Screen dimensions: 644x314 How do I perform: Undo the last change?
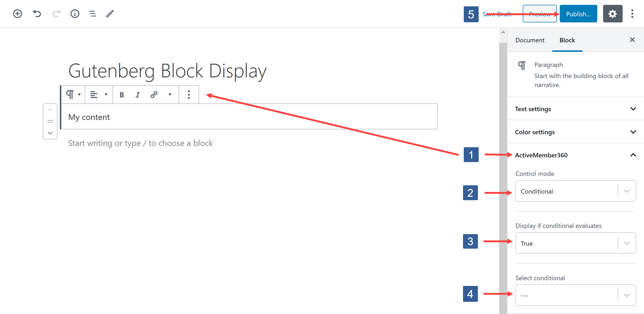click(37, 14)
